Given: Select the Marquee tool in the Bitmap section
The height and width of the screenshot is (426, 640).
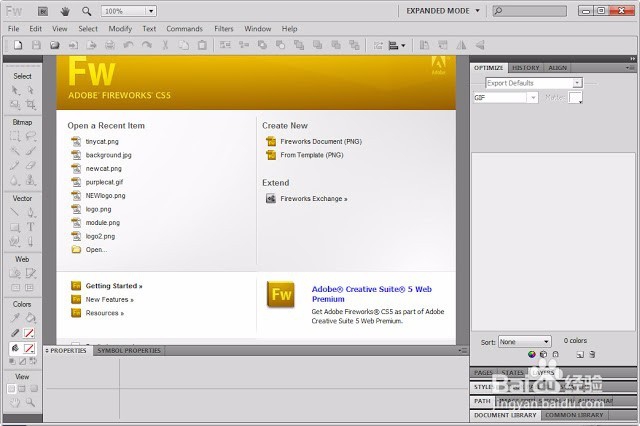Looking at the screenshot, I should point(15,136).
